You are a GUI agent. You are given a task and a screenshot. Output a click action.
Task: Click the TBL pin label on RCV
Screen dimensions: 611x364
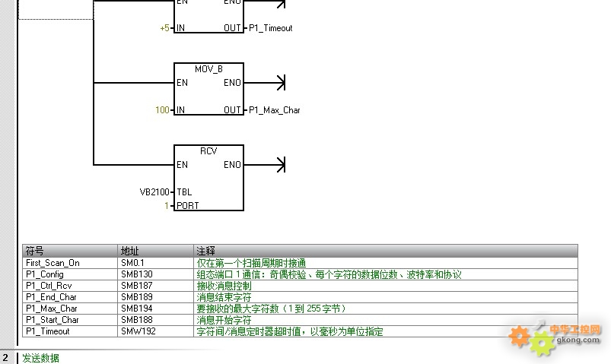pos(184,192)
